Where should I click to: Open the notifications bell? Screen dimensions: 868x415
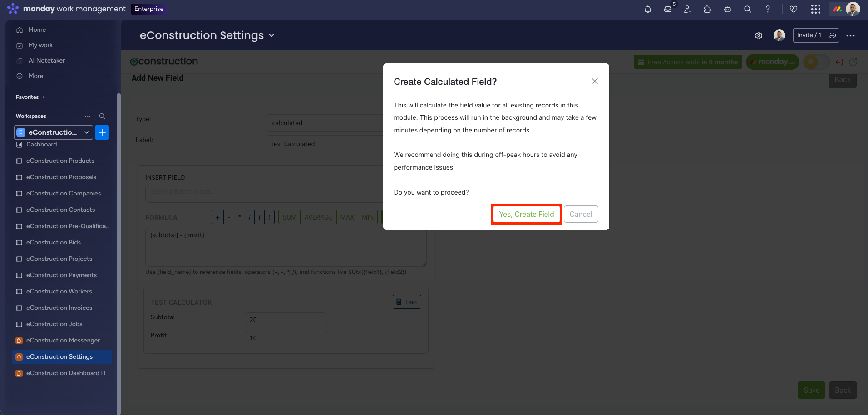pos(648,9)
